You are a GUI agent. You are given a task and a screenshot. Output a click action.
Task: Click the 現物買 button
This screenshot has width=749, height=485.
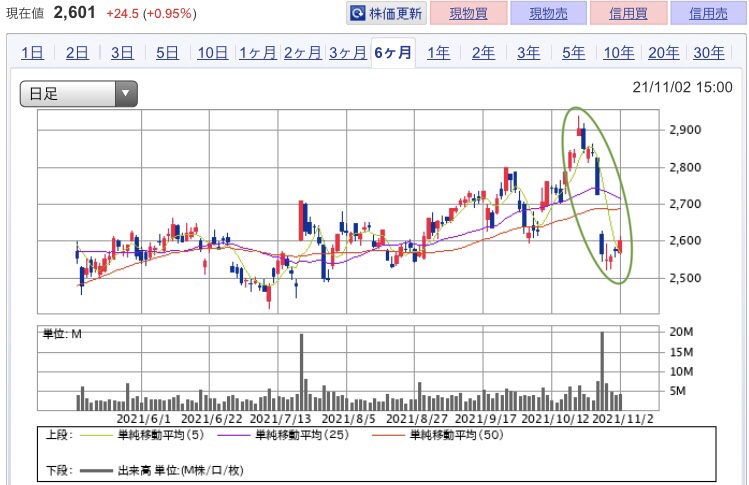(468, 13)
